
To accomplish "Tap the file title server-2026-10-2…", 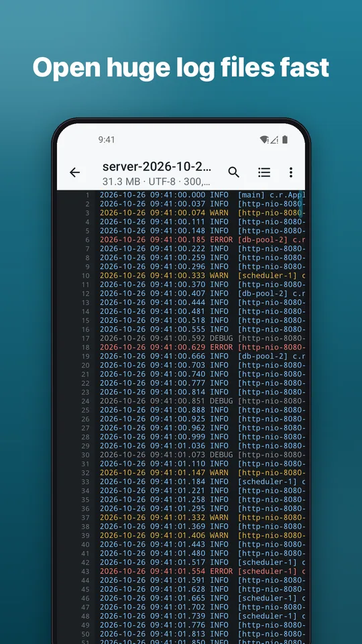I will click(x=157, y=167).
